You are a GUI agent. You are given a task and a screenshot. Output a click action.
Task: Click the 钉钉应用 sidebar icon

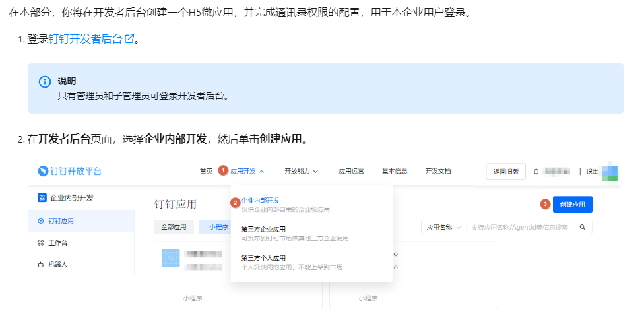41,221
